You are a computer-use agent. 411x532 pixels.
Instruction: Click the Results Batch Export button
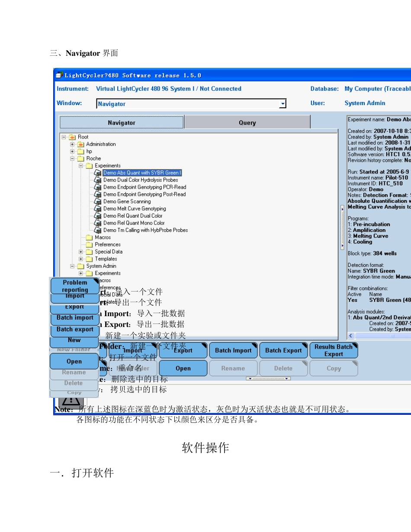(x=334, y=350)
